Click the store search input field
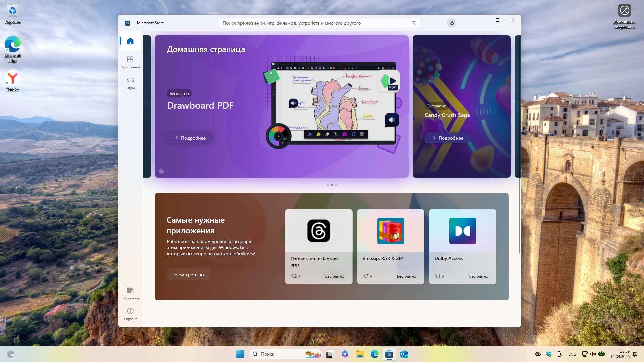 tap(315, 23)
